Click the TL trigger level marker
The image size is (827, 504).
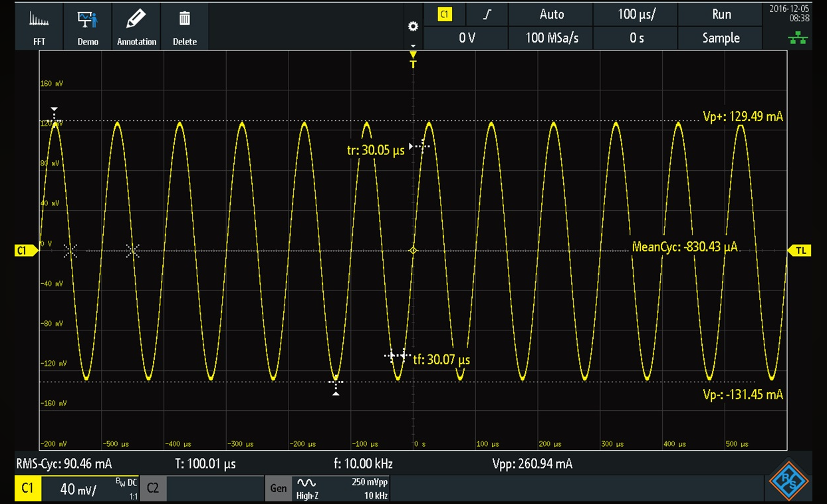(800, 250)
